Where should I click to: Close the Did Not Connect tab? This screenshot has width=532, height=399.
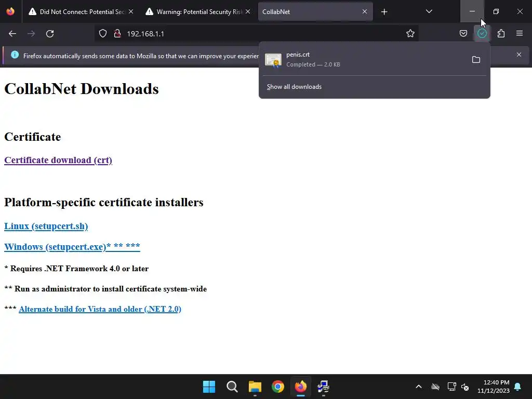pyautogui.click(x=131, y=11)
